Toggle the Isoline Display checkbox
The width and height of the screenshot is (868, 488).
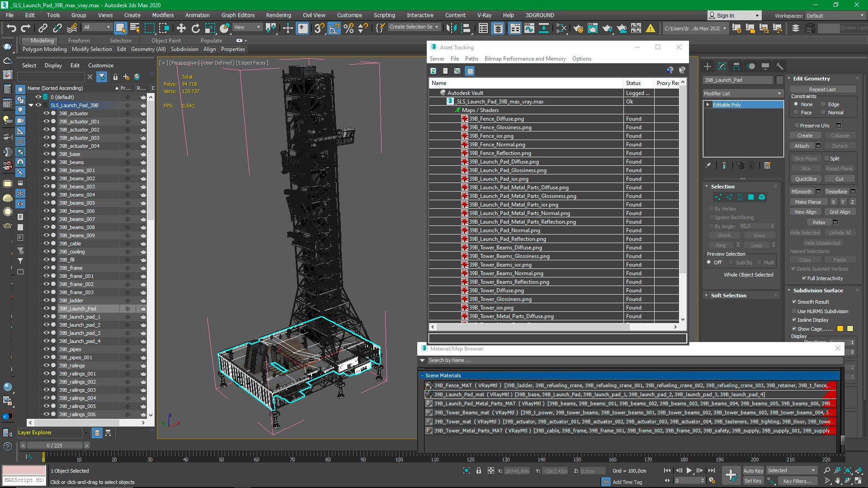(x=794, y=320)
